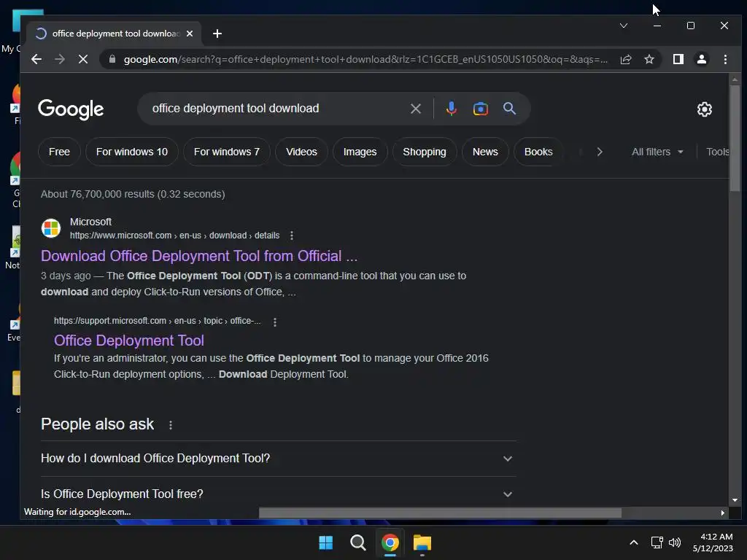Show hidden system tray icons
Screen dimensions: 747x560
pos(634,542)
